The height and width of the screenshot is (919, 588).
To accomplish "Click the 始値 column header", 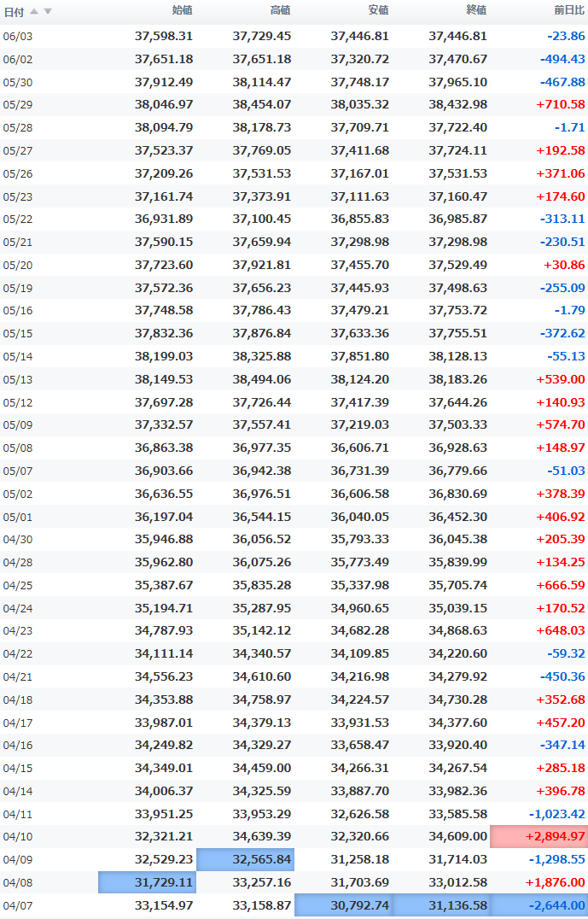I will pos(182,10).
